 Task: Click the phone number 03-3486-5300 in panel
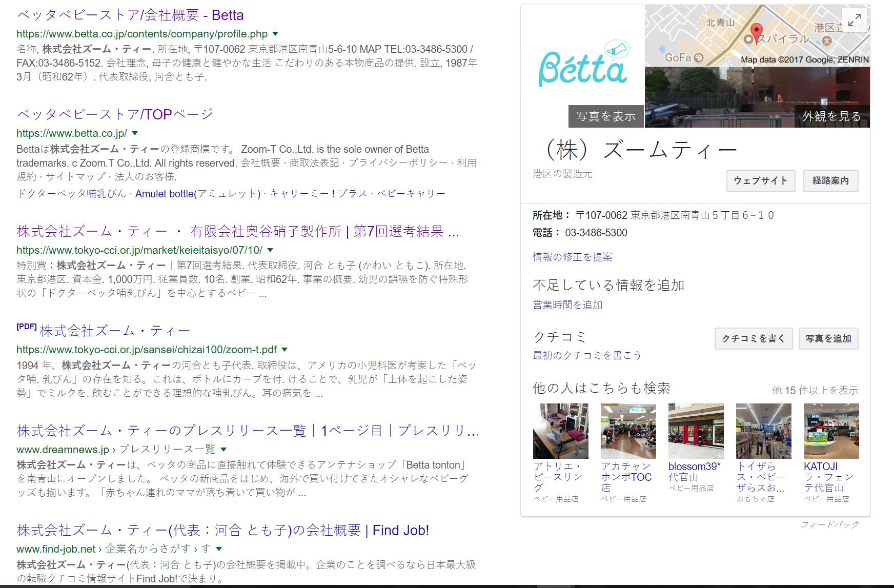(x=596, y=233)
